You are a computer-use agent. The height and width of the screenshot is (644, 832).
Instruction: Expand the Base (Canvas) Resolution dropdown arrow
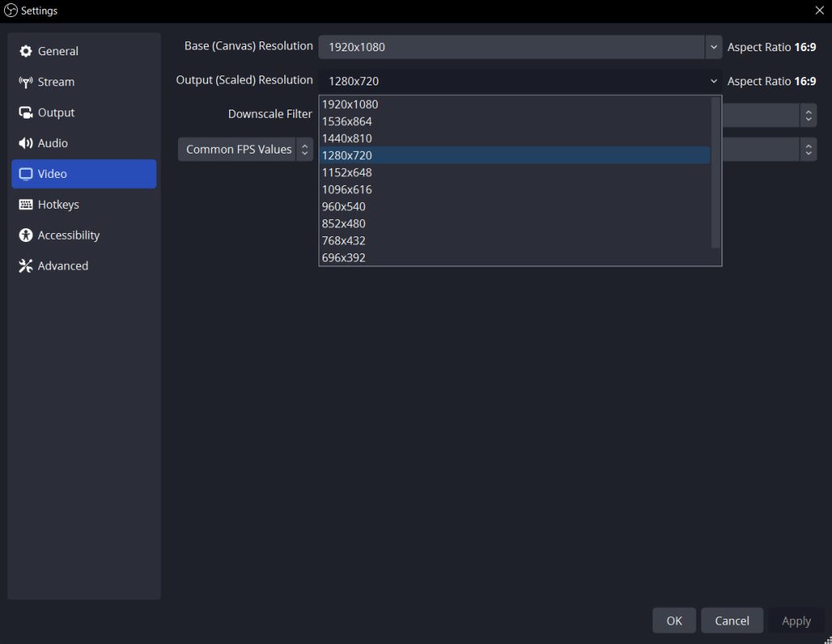click(x=713, y=47)
